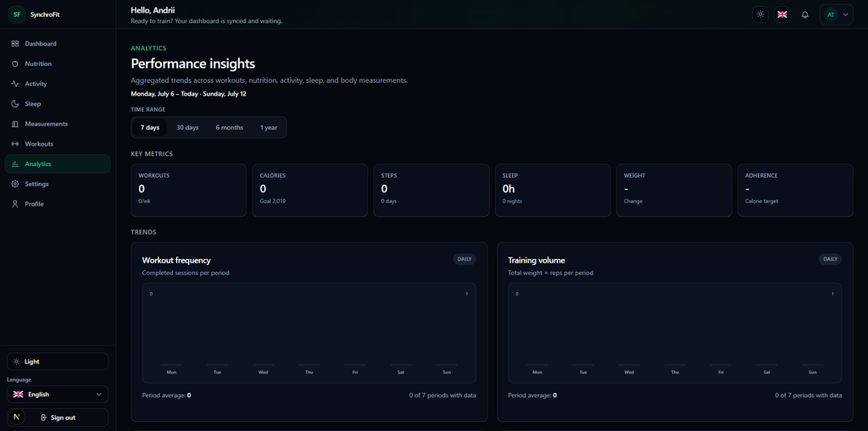Click 'Completed sessions per period' subtitle
Screen dimensions: 868x431
[186, 273]
